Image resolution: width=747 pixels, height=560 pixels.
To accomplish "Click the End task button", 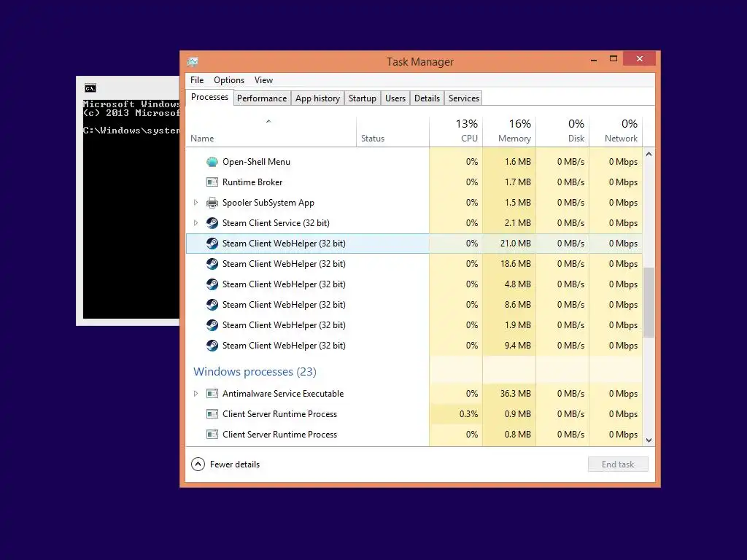I will tap(618, 464).
